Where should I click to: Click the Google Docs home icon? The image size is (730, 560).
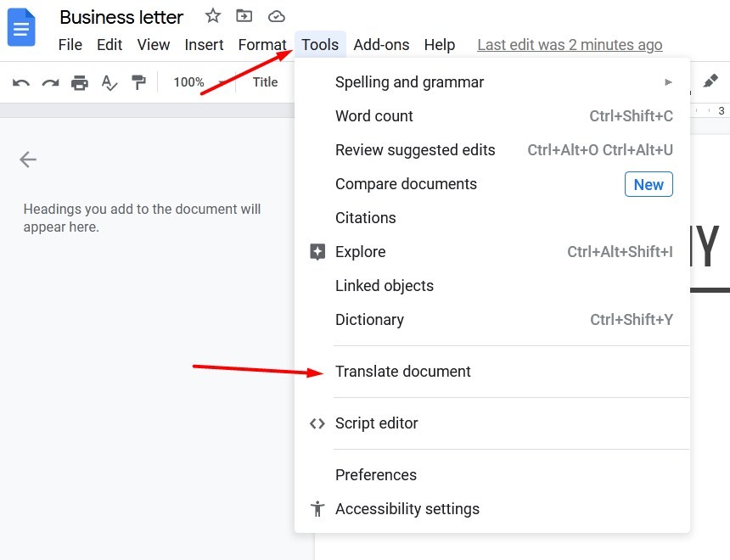tap(21, 27)
